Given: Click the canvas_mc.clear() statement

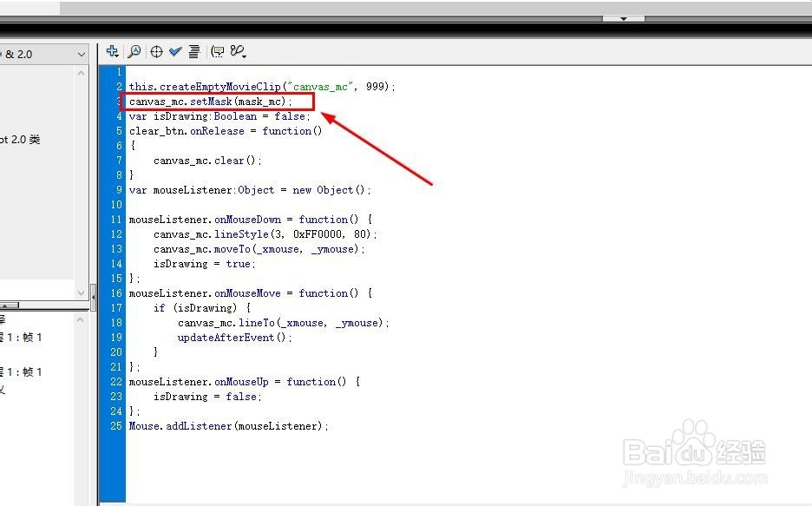Looking at the screenshot, I should pyautogui.click(x=207, y=161).
